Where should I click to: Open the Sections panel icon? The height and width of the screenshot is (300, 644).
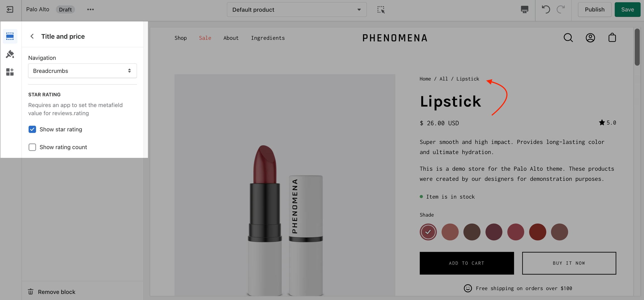coord(10,36)
